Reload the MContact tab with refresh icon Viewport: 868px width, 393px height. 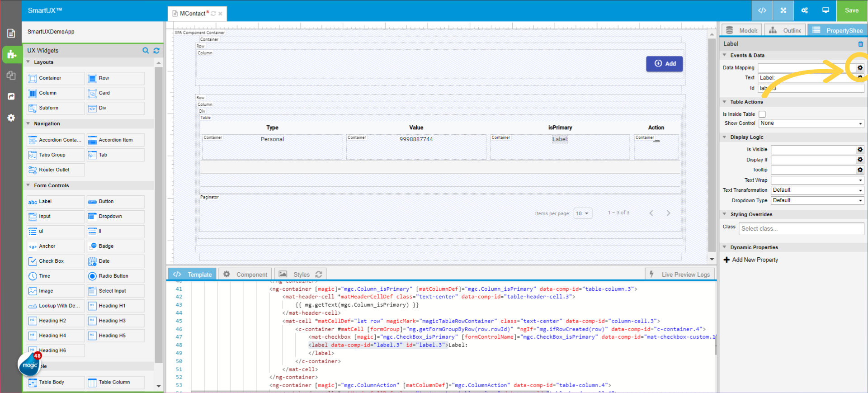pos(213,14)
